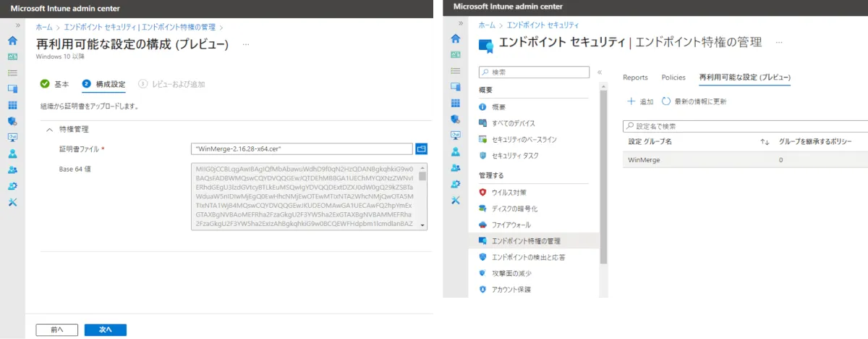Collapse the resource menu with « chevron
Viewport: 868px width, 339px height.
click(600, 72)
